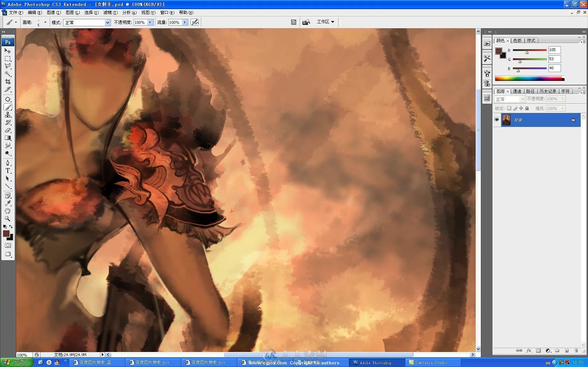Open add layer style fx menu

pos(529,351)
